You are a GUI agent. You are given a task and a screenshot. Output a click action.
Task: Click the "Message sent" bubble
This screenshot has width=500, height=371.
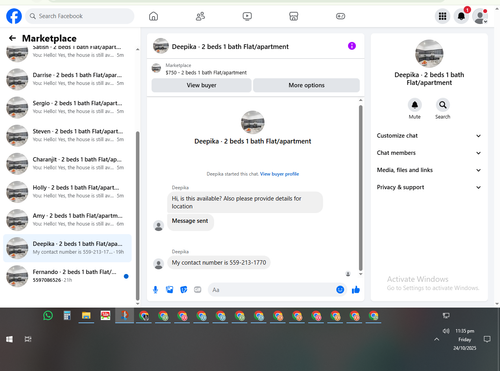click(190, 221)
